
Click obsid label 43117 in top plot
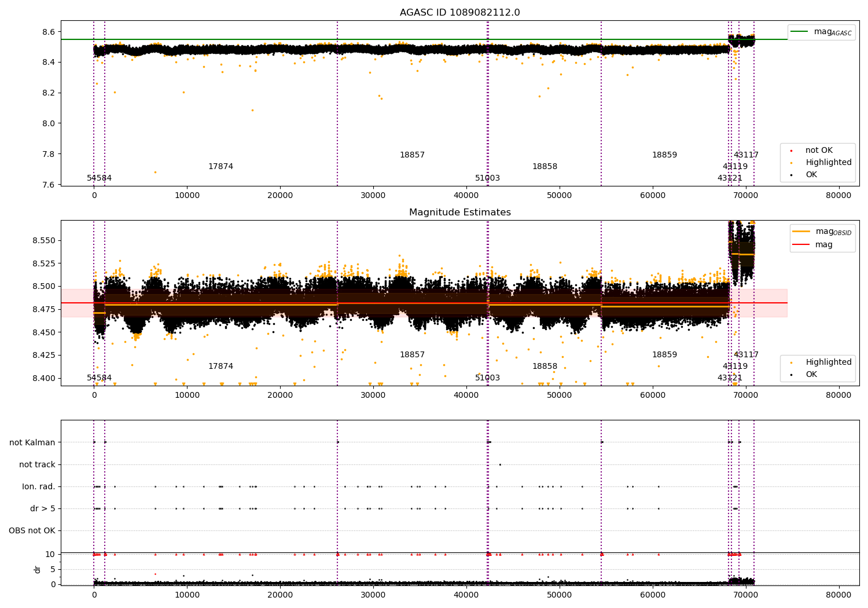click(746, 155)
